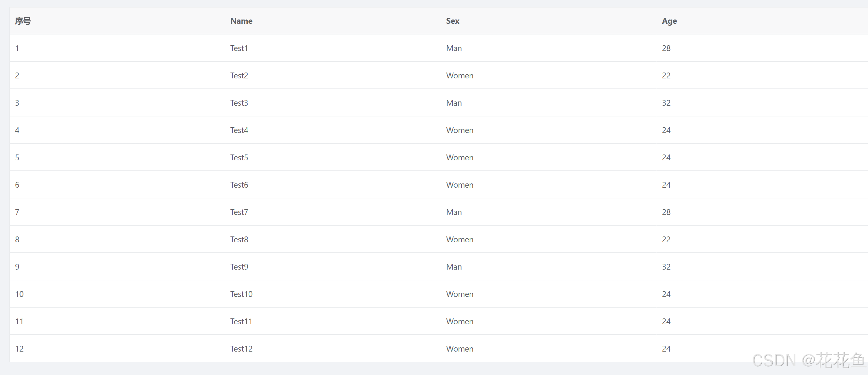Click the Test4 name cell
Image resolution: width=868 pixels, height=375 pixels.
[x=239, y=130]
